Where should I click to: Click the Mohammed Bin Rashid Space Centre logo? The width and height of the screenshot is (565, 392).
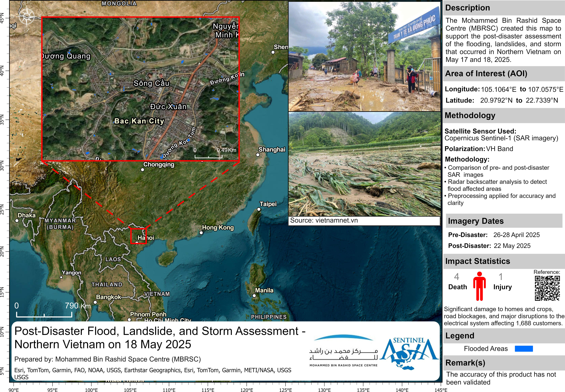click(343, 351)
